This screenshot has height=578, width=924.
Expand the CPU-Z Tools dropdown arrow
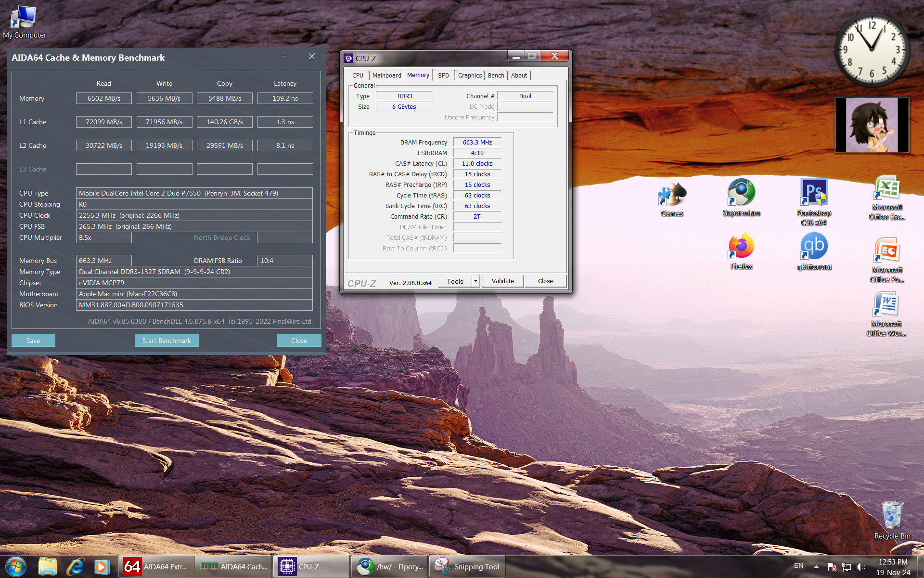point(475,281)
